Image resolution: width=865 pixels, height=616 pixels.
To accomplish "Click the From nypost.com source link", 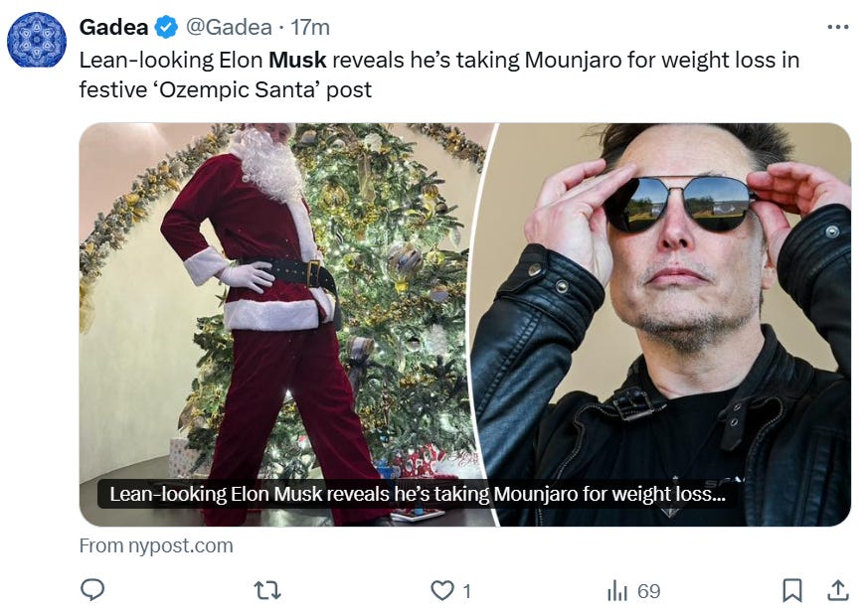I will pyautogui.click(x=156, y=545).
